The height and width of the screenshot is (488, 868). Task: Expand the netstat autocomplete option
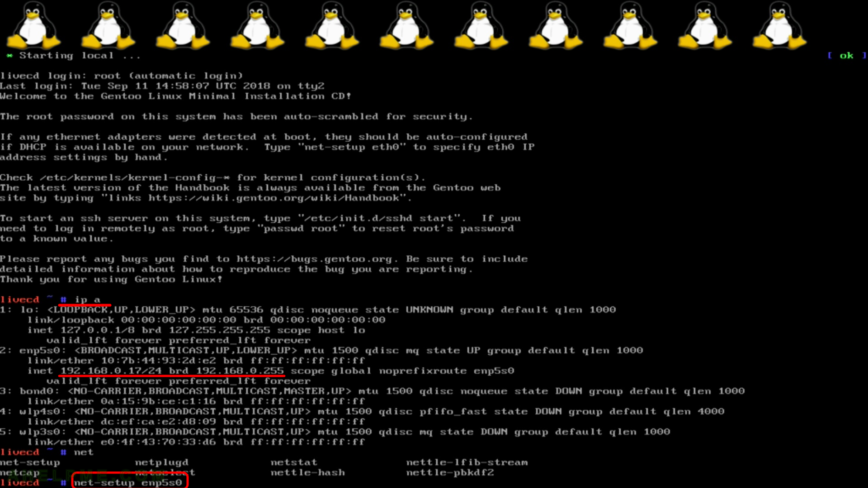pyautogui.click(x=292, y=462)
